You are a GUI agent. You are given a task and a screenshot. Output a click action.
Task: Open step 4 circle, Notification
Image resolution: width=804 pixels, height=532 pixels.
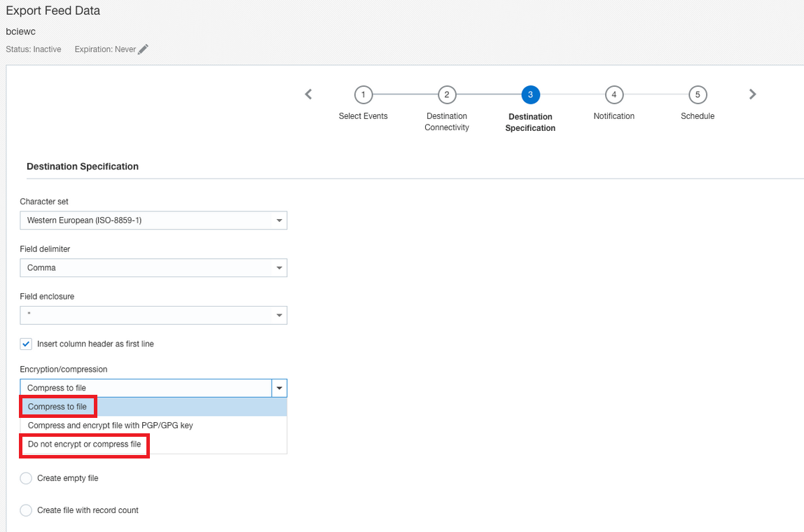point(614,94)
